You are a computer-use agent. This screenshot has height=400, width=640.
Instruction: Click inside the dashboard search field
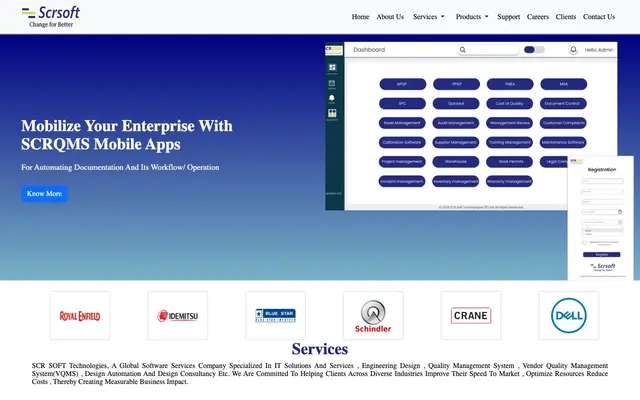click(x=488, y=50)
